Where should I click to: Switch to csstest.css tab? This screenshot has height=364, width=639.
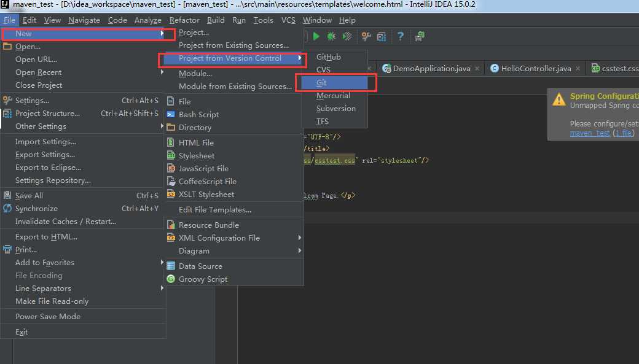pos(616,68)
